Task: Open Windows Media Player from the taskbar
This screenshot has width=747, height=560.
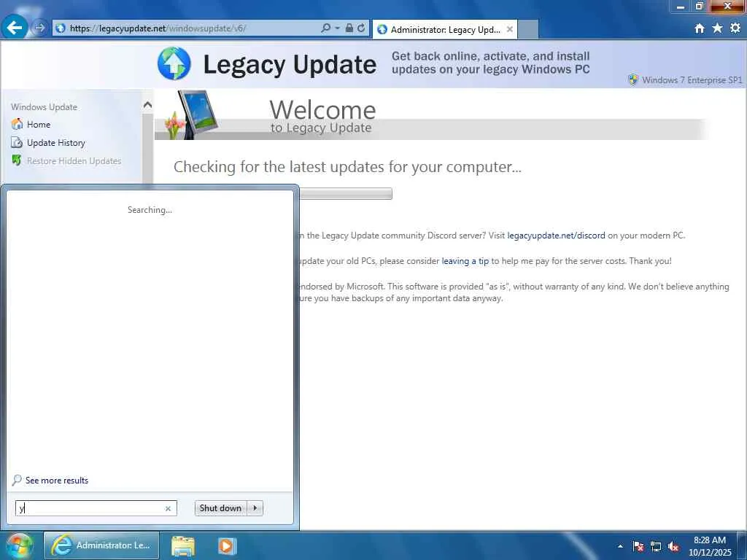Action: point(228,545)
